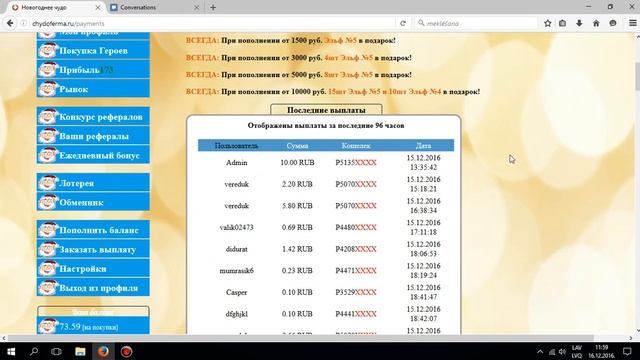Screen dimensions: 640x360
Task: Click the horizontal page scrollbar
Action: 300,338
